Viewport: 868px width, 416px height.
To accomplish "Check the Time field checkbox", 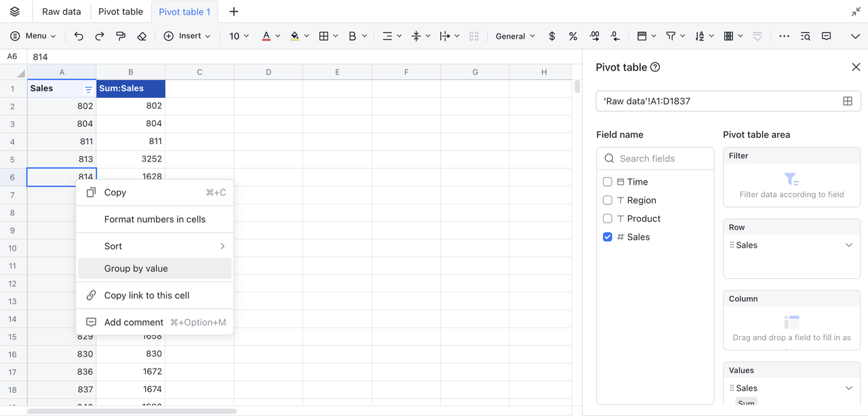I will [608, 182].
